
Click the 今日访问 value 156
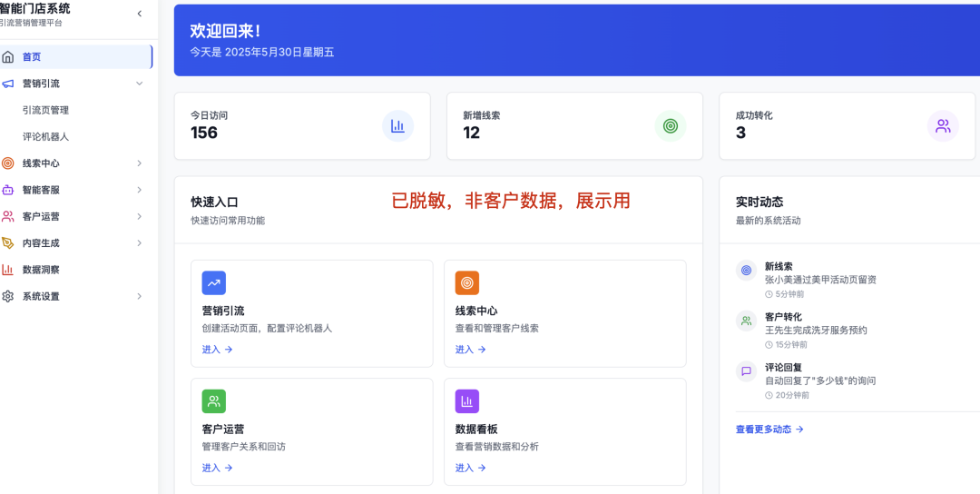[x=204, y=133]
